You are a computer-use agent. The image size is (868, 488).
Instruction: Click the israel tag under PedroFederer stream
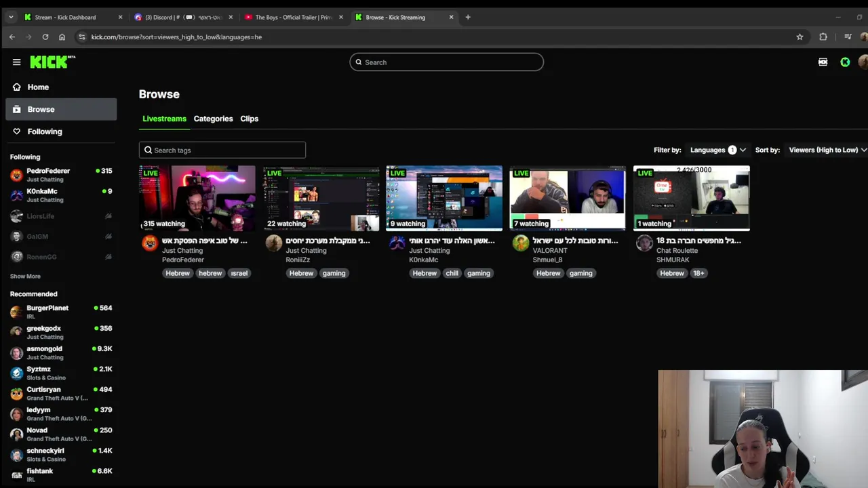click(239, 273)
